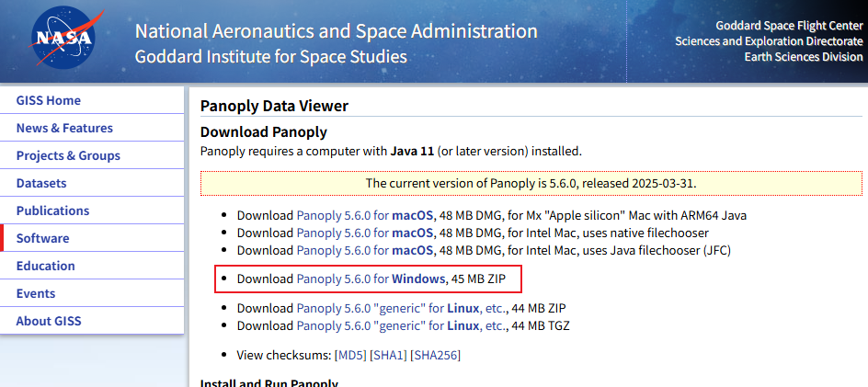Click the Download Panoply heading
This screenshot has height=387, width=868.
coord(264,131)
